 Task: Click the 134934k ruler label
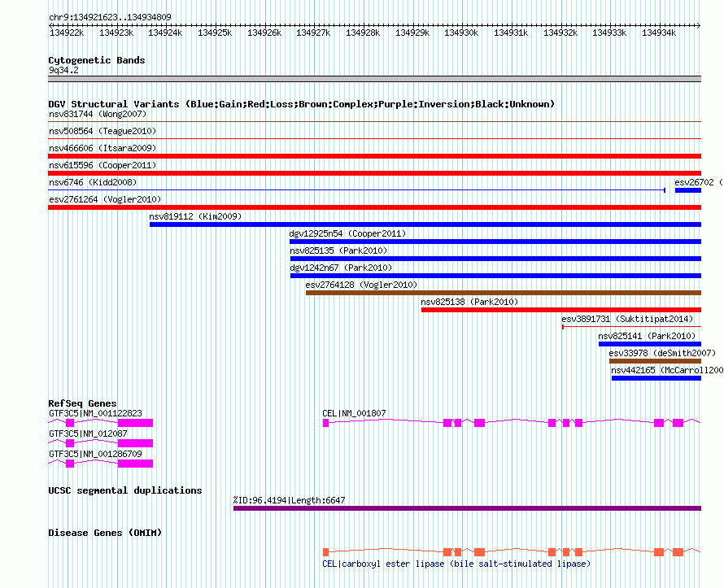tap(659, 33)
